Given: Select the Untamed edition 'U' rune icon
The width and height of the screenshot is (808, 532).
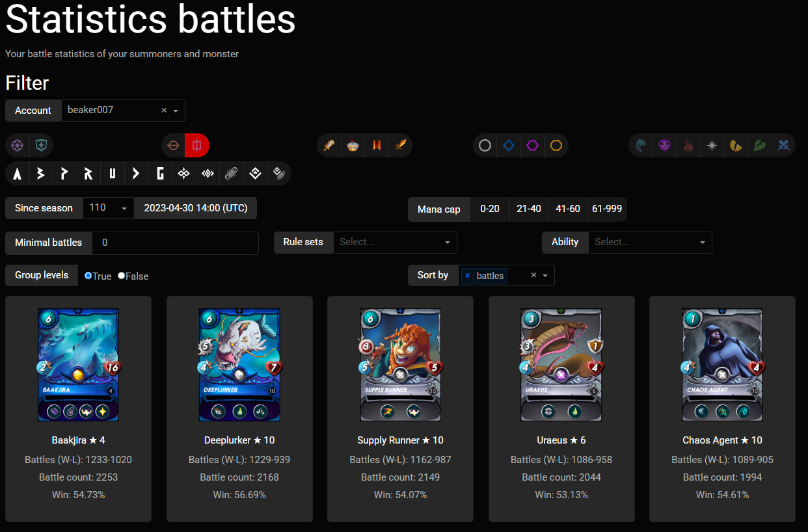Looking at the screenshot, I should (113, 174).
